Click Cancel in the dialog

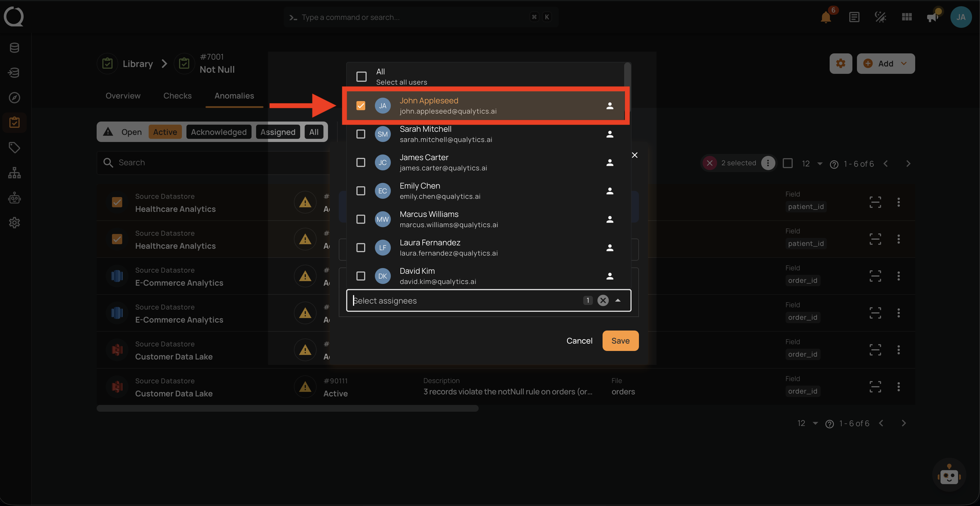pyautogui.click(x=579, y=341)
